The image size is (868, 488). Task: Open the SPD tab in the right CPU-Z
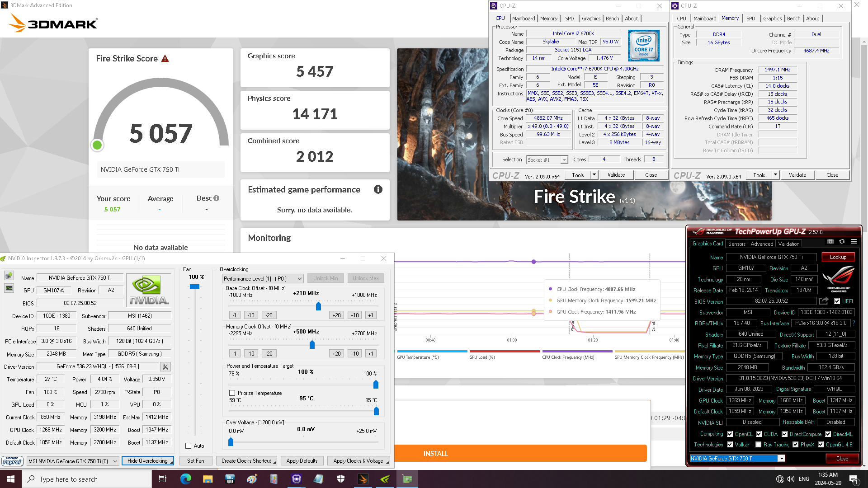750,19
